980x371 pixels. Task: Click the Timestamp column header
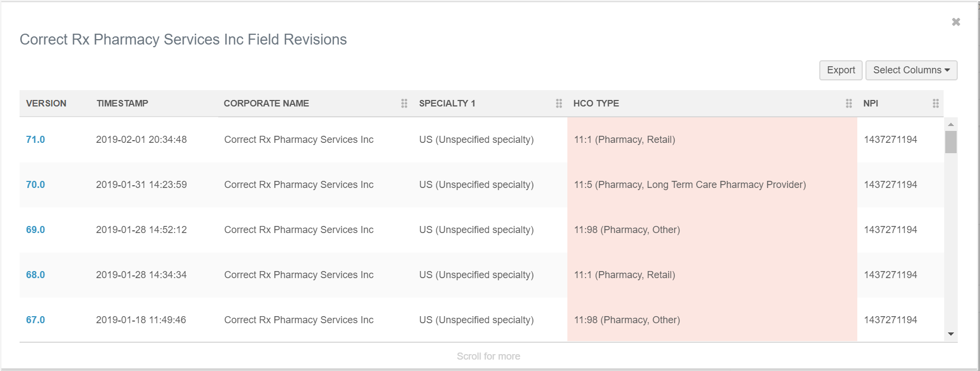pyautogui.click(x=122, y=103)
